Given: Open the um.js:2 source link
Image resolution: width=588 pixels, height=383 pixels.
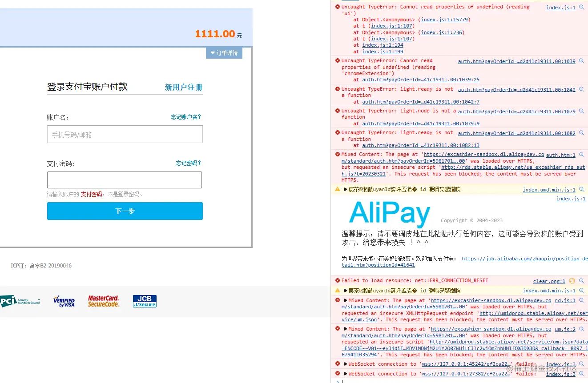Looking at the screenshot, I should click(565, 330).
